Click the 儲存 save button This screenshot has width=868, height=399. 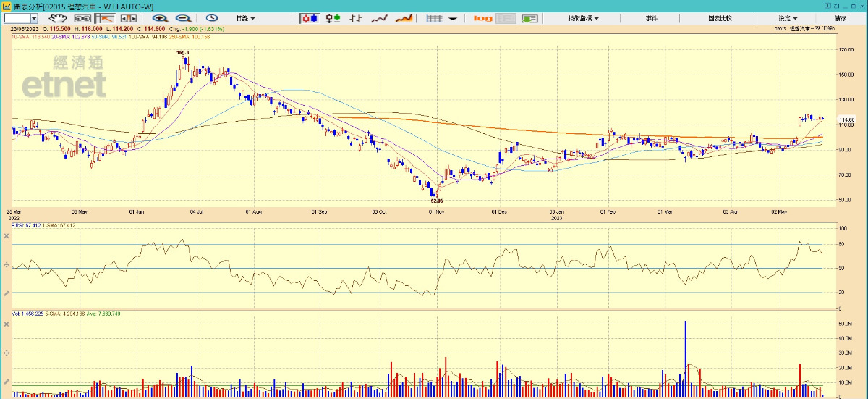840,18
